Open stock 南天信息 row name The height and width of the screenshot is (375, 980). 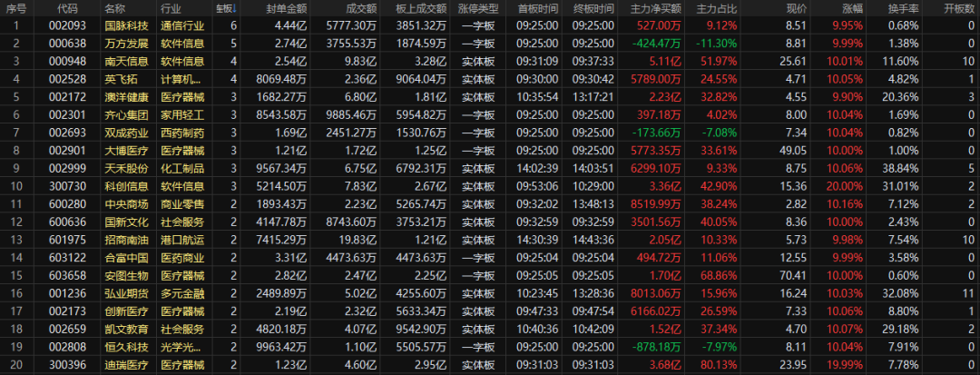[x=127, y=61]
